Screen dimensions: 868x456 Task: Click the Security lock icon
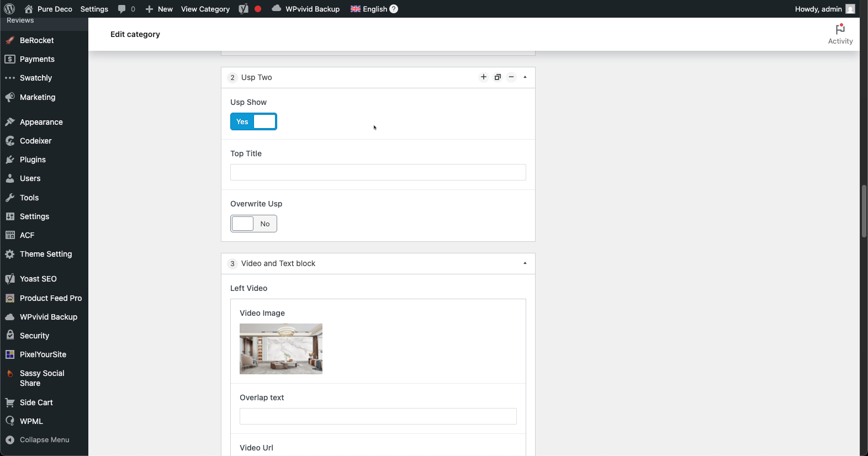(10, 336)
